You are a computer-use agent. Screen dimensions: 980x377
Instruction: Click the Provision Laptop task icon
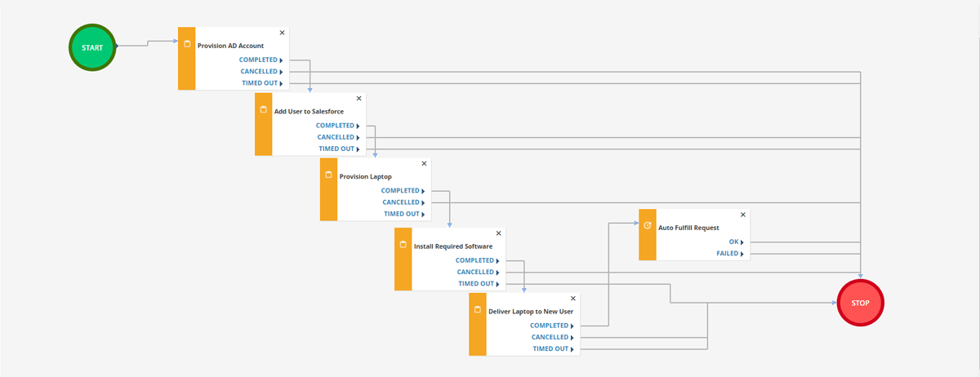click(328, 175)
